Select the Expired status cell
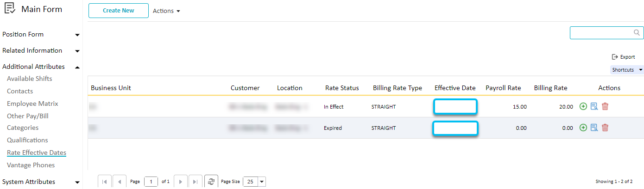Screen dimensions: 644x189 coord(333,128)
